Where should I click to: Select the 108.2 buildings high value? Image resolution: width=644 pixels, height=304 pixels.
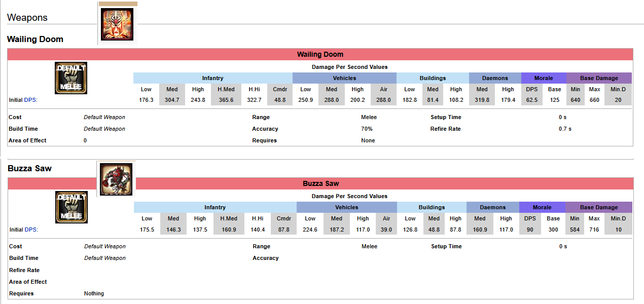coord(456,100)
